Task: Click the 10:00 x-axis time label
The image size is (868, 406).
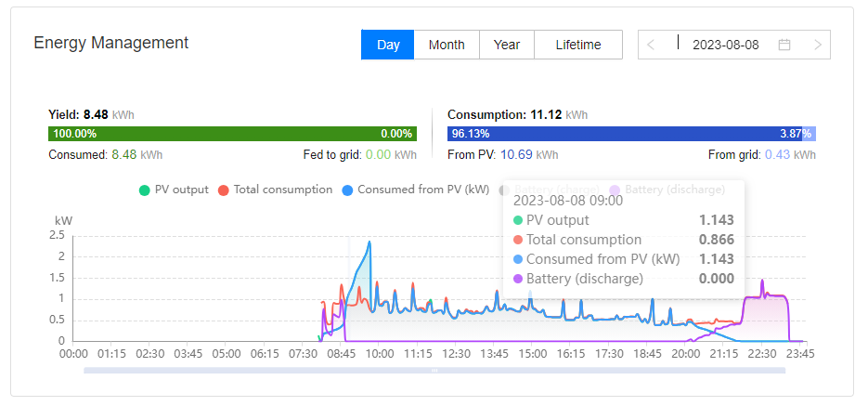Action: [x=378, y=354]
